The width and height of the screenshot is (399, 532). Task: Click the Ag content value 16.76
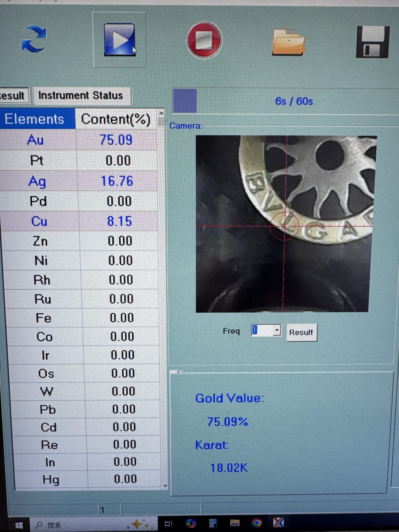tap(117, 181)
